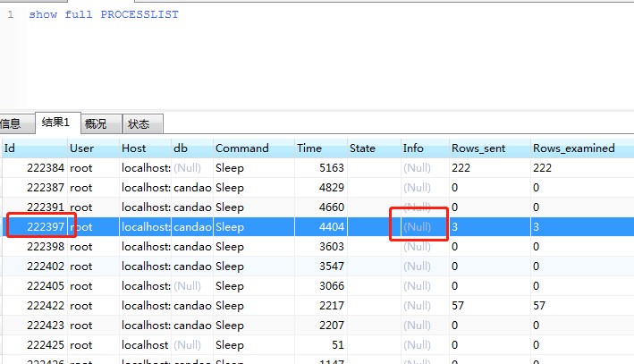Click the User column header
This screenshot has height=364, width=634.
click(x=92, y=148)
